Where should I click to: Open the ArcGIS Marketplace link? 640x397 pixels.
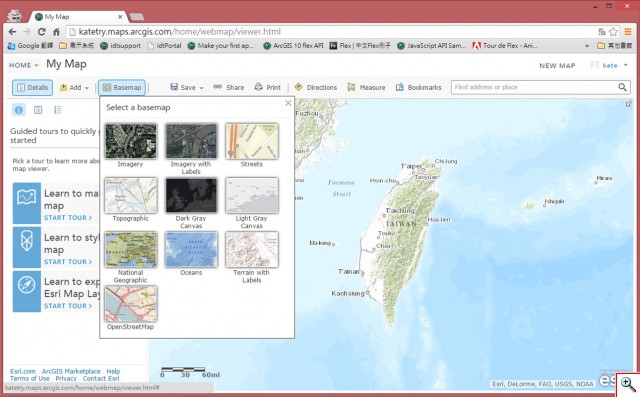[x=71, y=371]
